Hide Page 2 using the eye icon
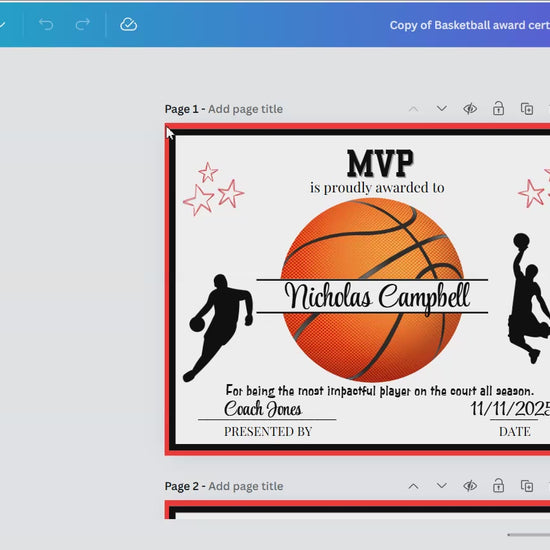This screenshot has width=550, height=550. pos(470,486)
